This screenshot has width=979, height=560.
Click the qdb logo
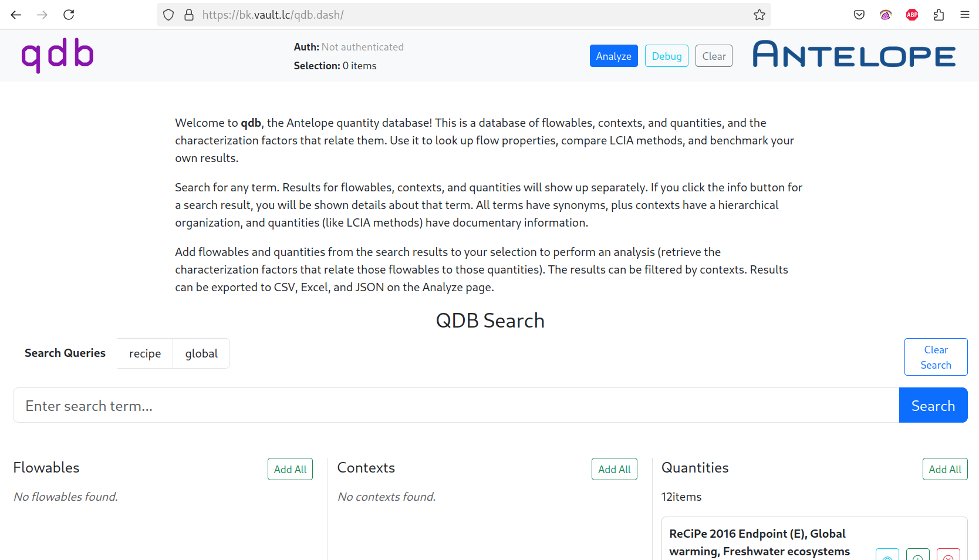point(57,55)
